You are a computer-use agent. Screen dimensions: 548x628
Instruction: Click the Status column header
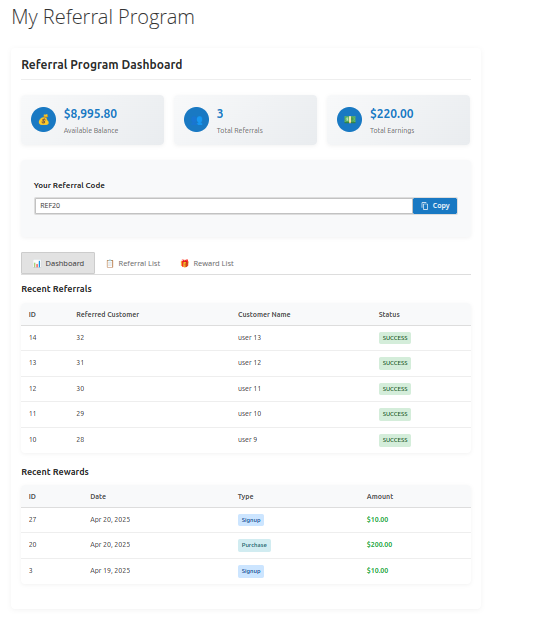[389, 315]
